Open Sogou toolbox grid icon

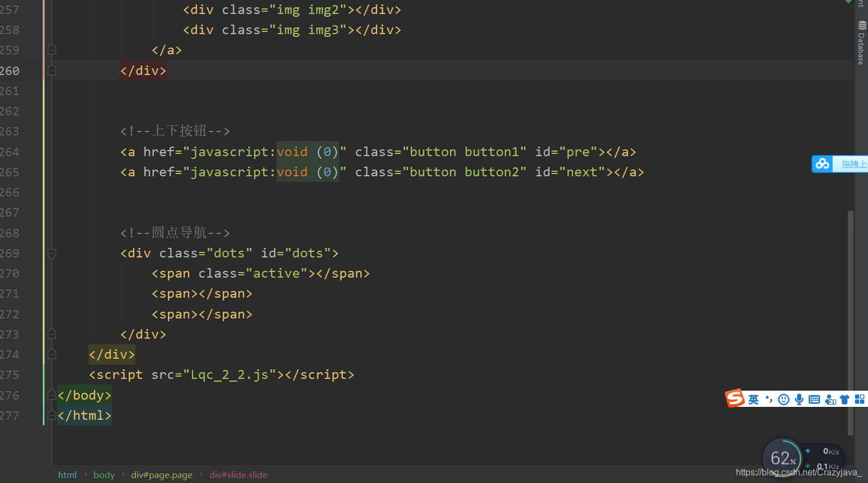860,399
